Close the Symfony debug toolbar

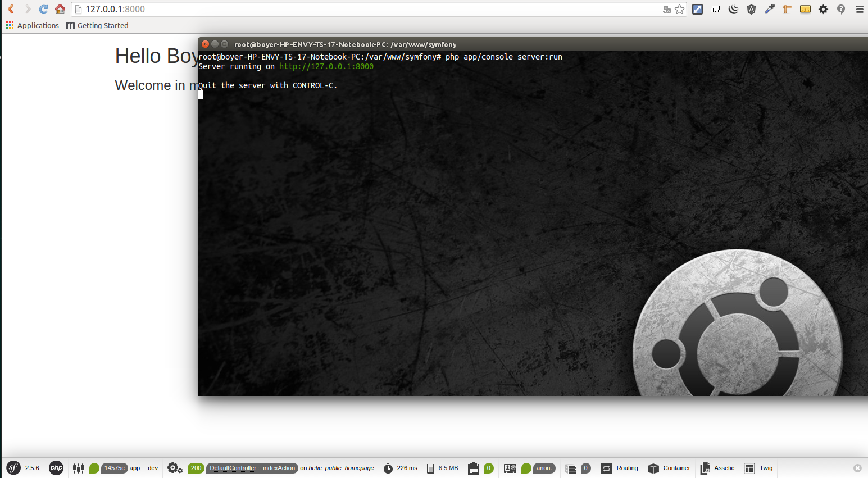pos(857,468)
